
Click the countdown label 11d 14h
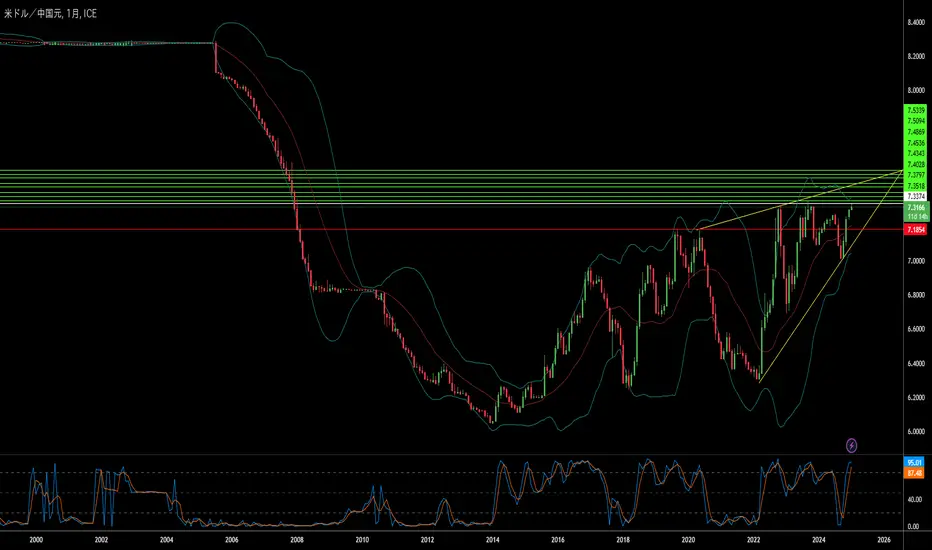(x=914, y=216)
